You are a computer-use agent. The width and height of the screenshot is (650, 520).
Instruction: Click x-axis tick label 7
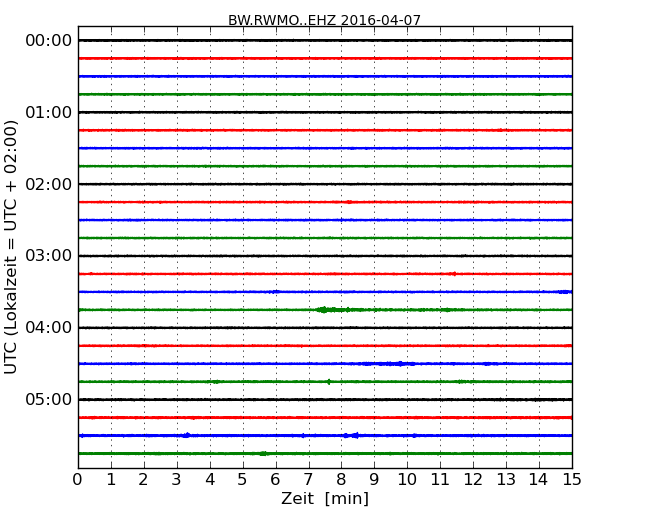pyautogui.click(x=308, y=480)
